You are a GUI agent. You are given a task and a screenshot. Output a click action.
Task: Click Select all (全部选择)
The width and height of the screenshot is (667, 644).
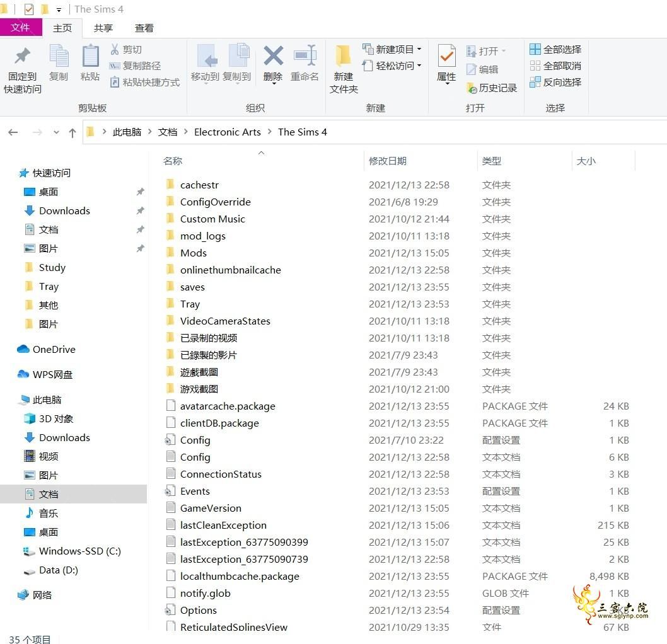pos(555,49)
